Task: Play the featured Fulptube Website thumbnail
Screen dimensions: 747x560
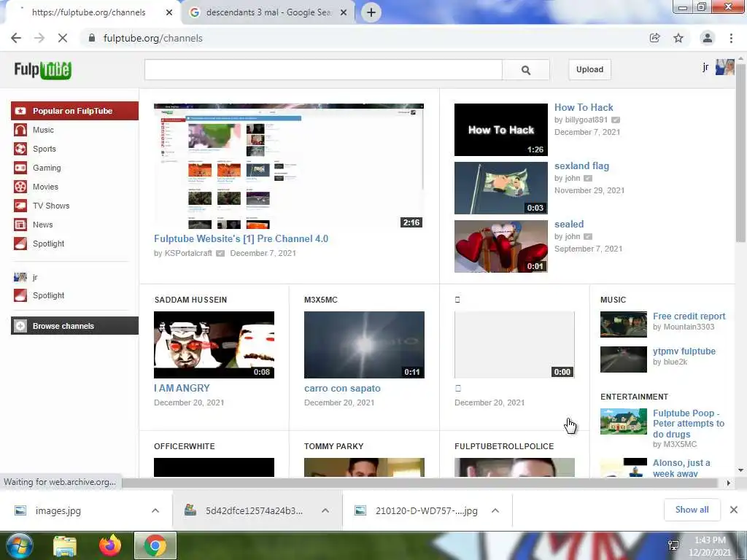Action: click(x=289, y=166)
